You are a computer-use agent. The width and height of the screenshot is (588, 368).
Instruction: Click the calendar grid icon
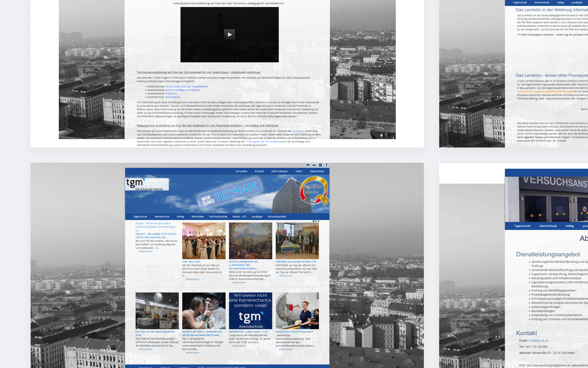[x=320, y=165]
